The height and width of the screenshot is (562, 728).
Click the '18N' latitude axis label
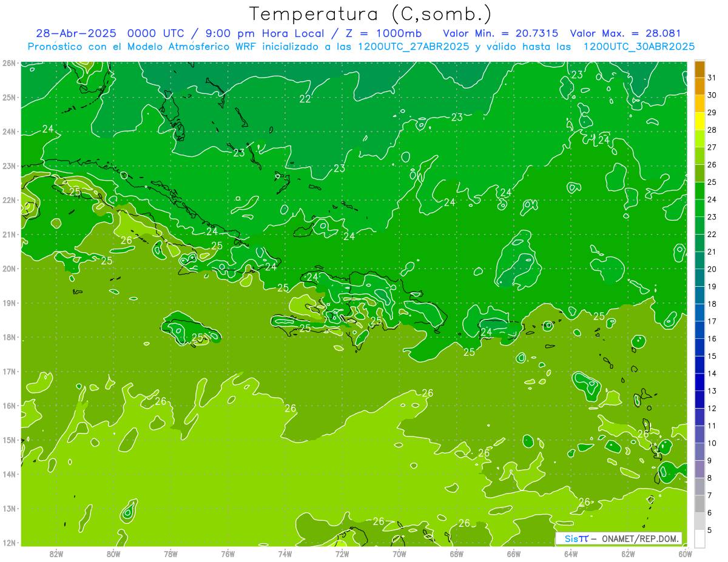pyautogui.click(x=8, y=337)
